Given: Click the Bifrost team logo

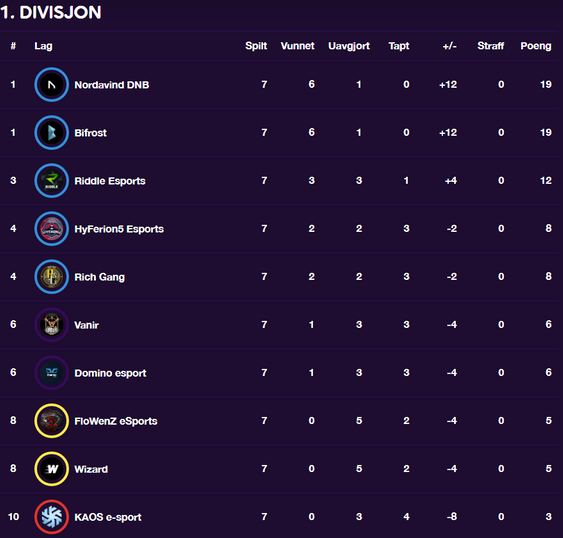Looking at the screenshot, I should 51,133.
